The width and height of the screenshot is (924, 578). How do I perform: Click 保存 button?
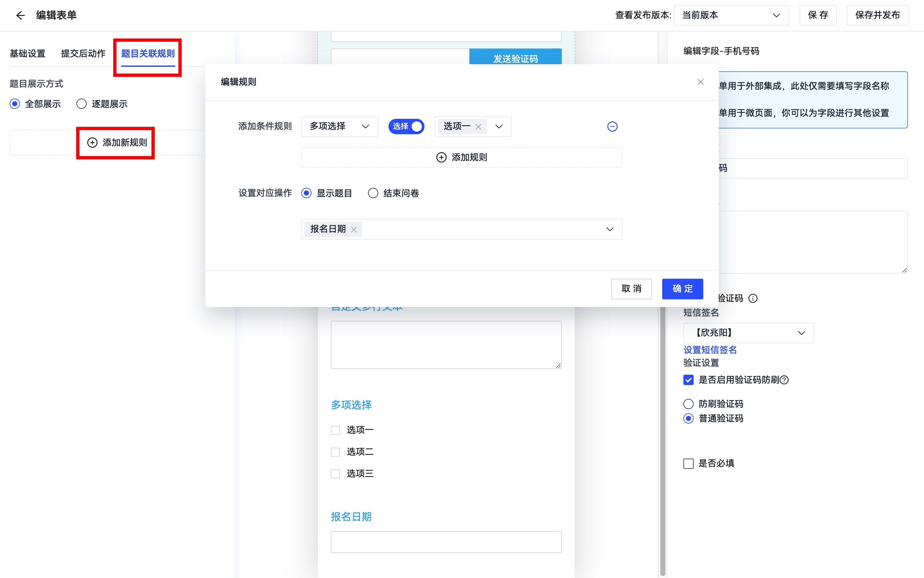(818, 15)
